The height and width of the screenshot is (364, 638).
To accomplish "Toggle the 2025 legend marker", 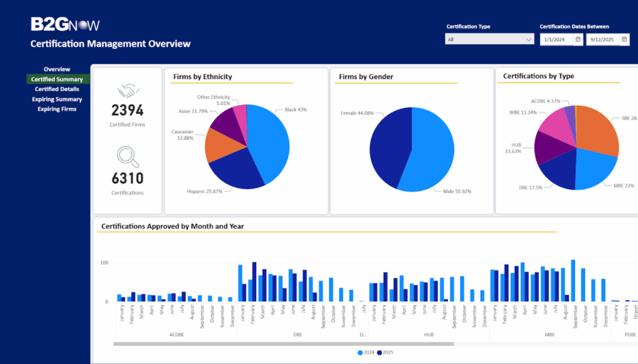I will [378, 353].
